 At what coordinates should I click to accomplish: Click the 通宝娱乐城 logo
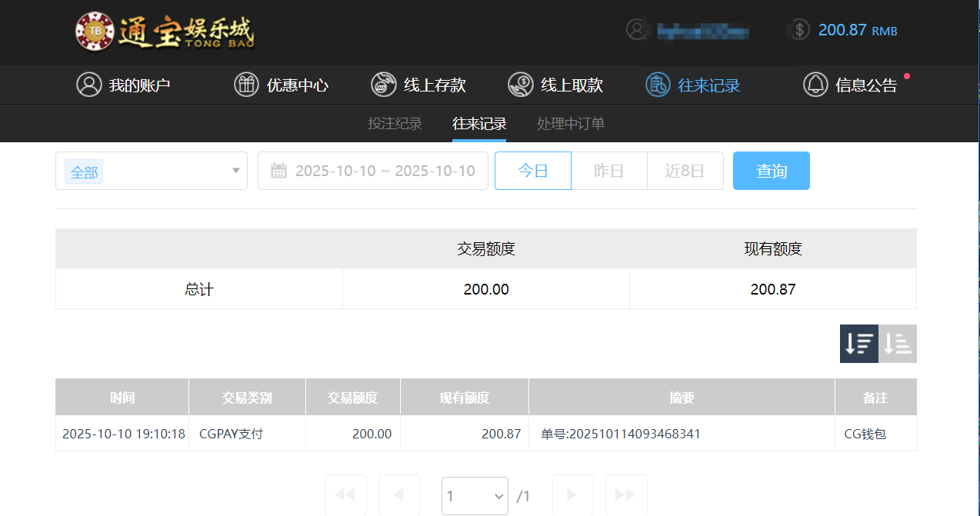click(164, 32)
